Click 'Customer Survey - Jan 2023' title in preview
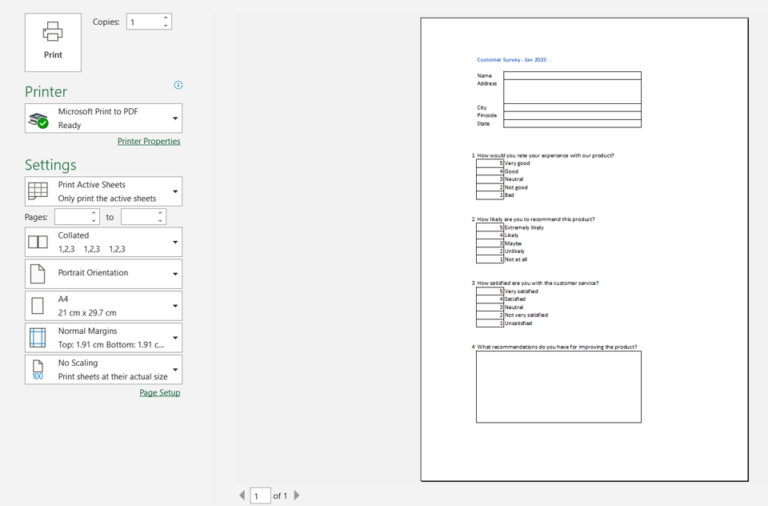Image resolution: width=768 pixels, height=506 pixels. coord(511,60)
